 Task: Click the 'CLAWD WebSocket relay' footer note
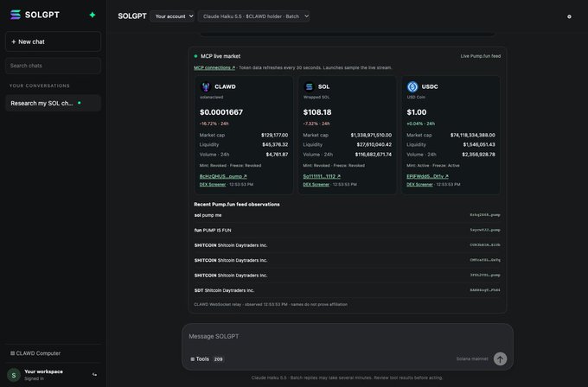point(271,304)
